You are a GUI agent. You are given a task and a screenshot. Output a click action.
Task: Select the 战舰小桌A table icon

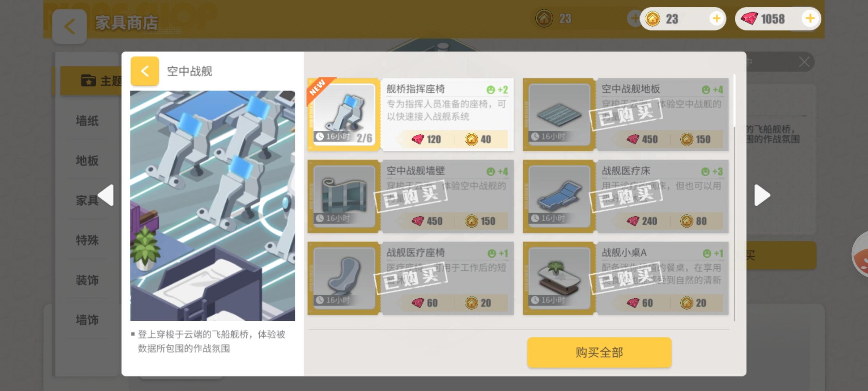click(559, 278)
